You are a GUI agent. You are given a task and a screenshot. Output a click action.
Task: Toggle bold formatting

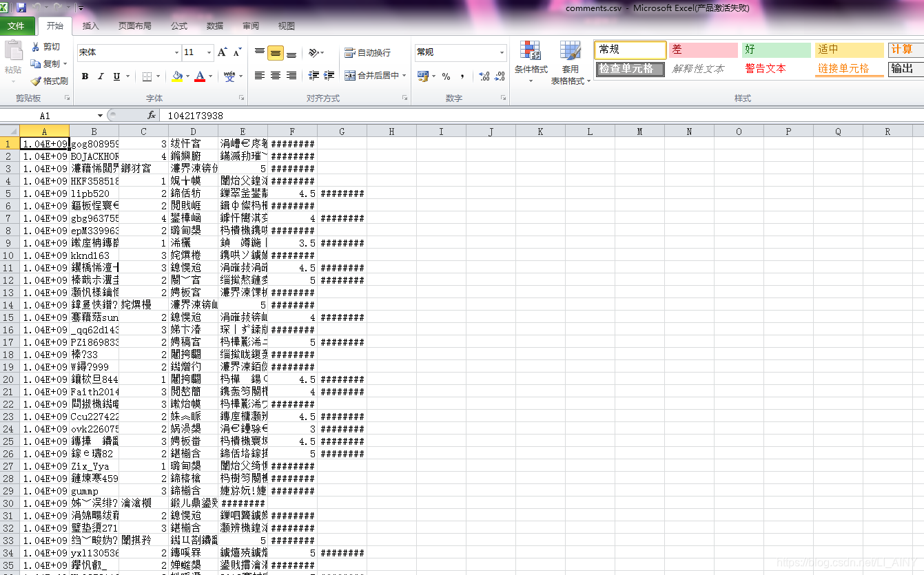pos(85,76)
